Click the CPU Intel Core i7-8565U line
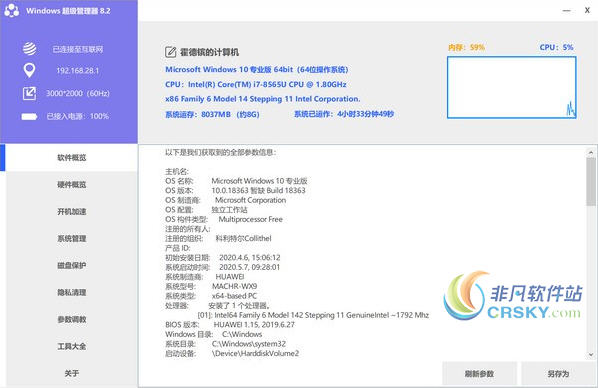The width and height of the screenshot is (598, 388). click(256, 84)
